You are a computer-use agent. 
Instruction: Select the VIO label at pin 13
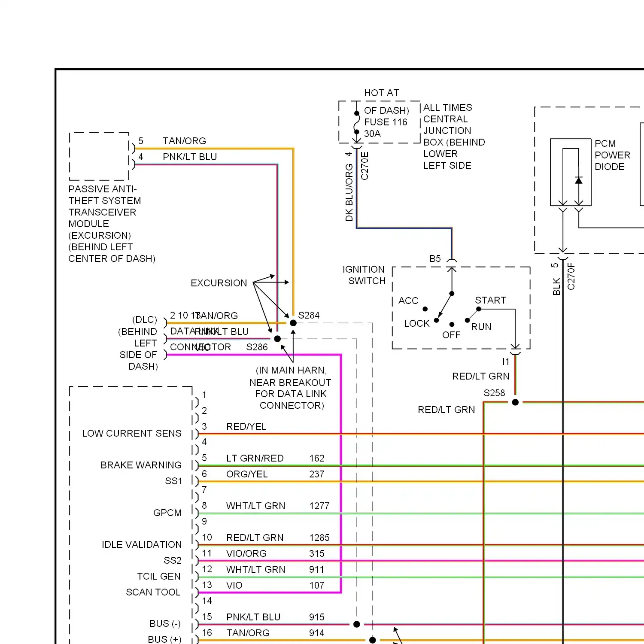pos(234,586)
